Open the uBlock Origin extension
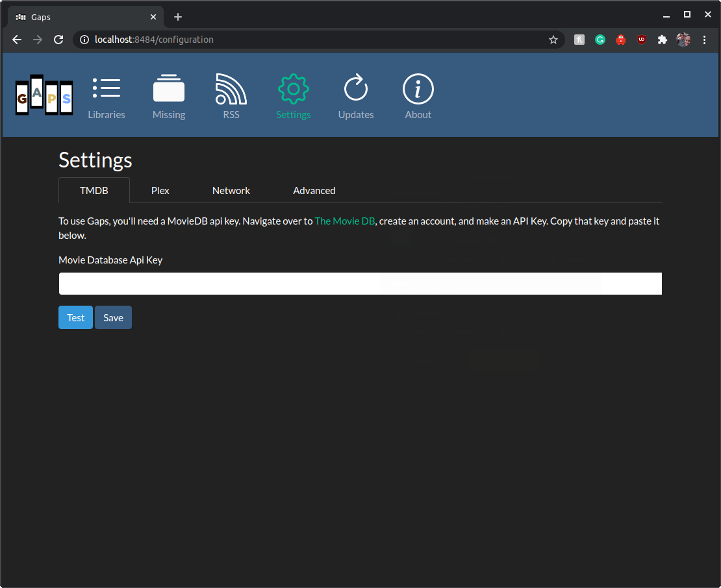This screenshot has height=588, width=721. 642,40
